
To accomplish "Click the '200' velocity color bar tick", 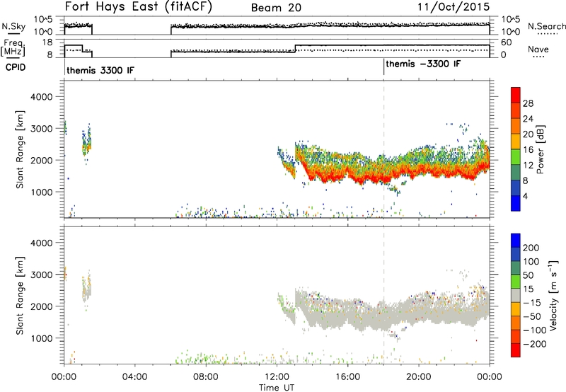I will tap(531, 248).
